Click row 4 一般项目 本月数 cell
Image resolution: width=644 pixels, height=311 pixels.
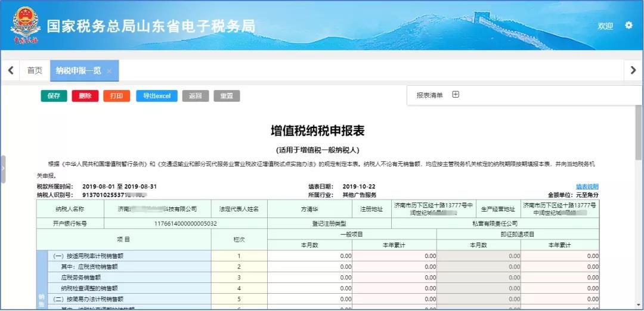(309, 288)
